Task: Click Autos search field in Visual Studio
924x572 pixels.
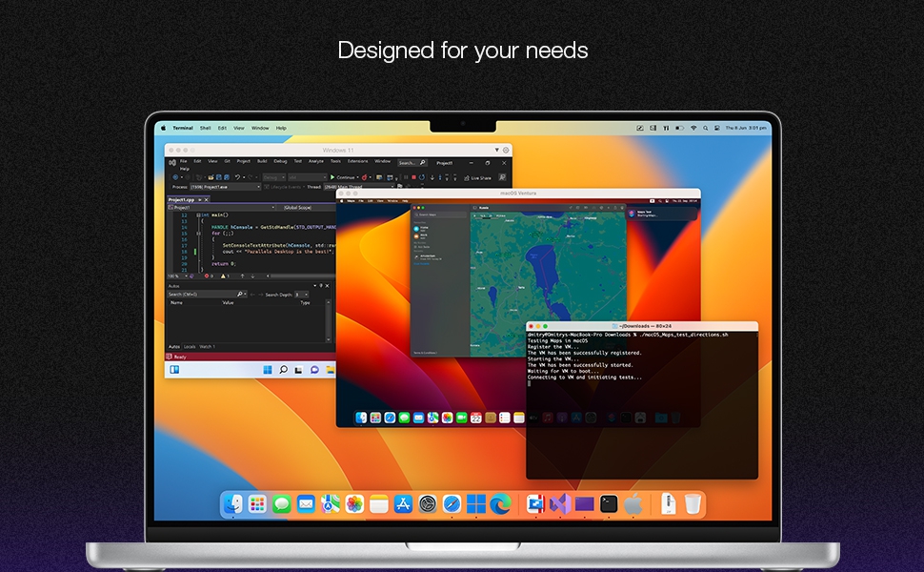Action: [207, 295]
